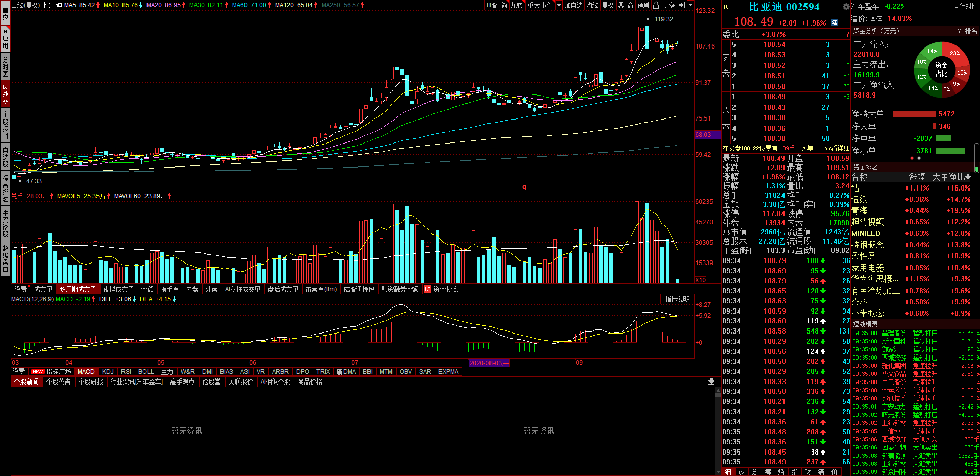This screenshot has height=476, width=980.
Task: Switch indicator to BOLL
Action: click(146, 372)
